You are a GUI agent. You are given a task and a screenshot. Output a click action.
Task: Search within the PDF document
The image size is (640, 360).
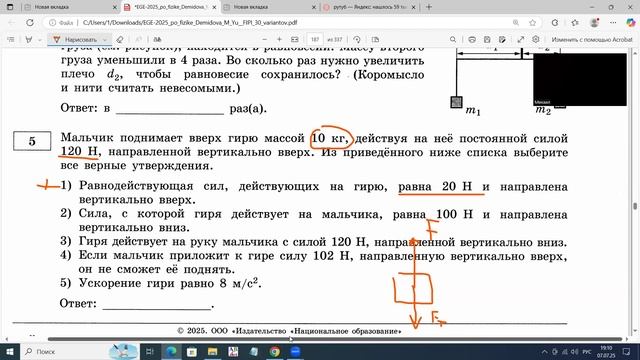pyautogui.click(x=453, y=40)
